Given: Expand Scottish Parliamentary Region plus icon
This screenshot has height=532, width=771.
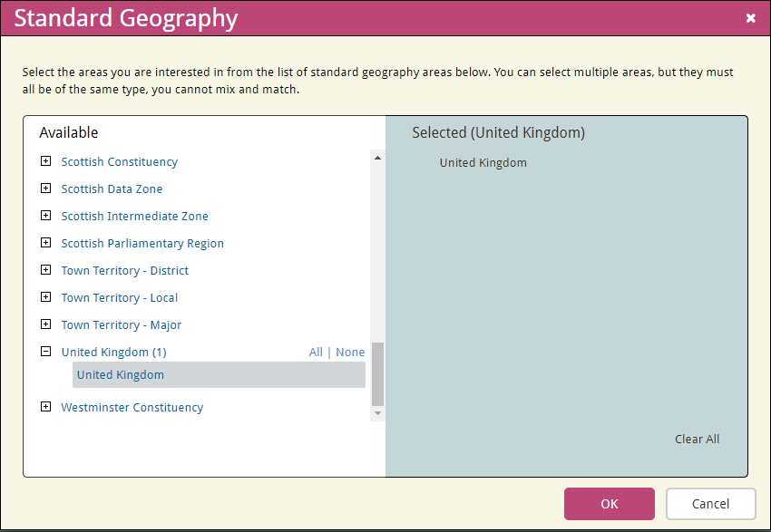Looking at the screenshot, I should [x=45, y=243].
